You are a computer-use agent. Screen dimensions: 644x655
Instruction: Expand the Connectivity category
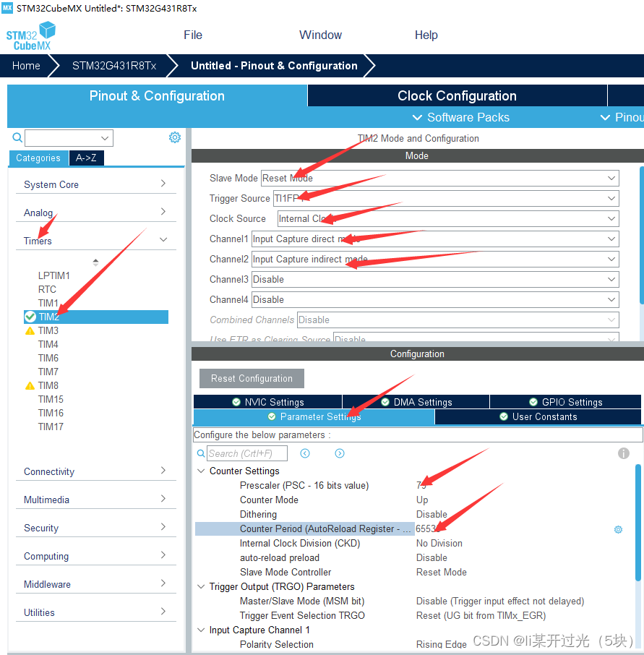tap(95, 471)
